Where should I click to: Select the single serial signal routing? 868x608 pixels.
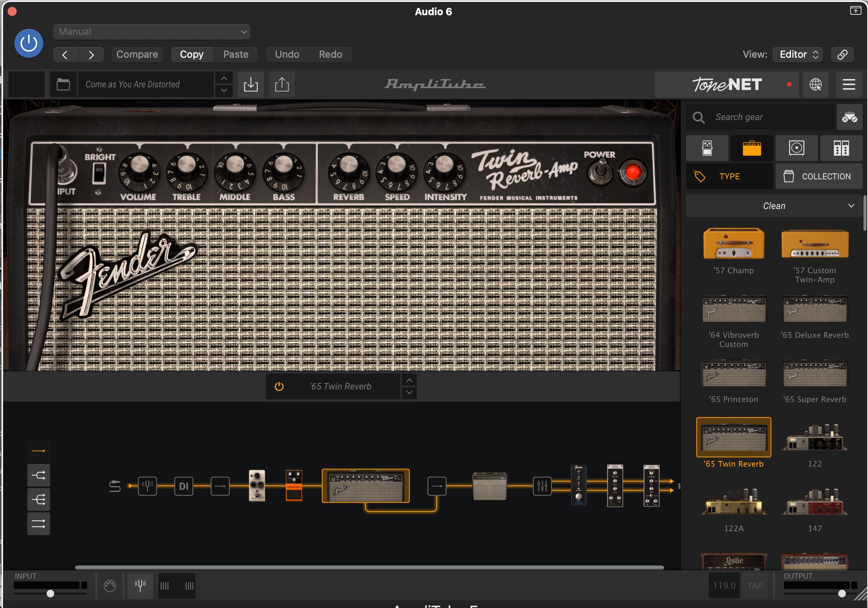(38, 451)
